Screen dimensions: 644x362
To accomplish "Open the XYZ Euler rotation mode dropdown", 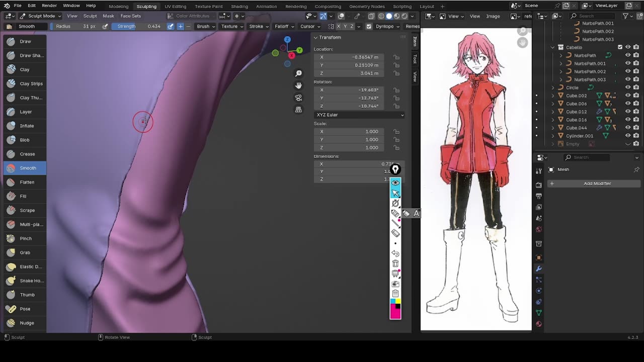I will [x=360, y=115].
